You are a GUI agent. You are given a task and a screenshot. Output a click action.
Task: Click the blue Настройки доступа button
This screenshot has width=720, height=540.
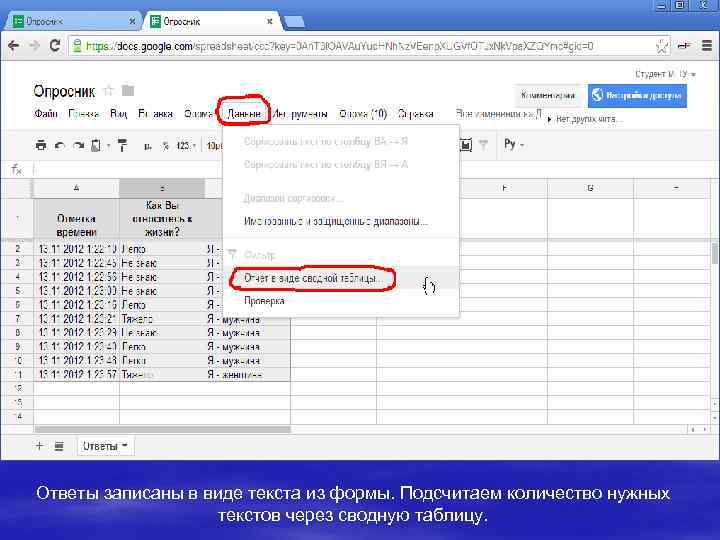[x=637, y=96]
